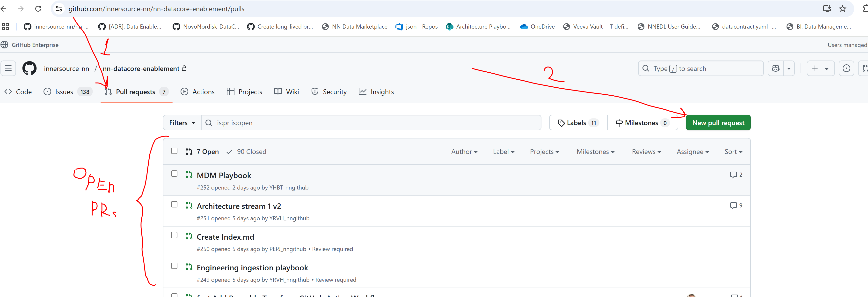Image resolution: width=868 pixels, height=297 pixels.
Task: Open the Sort dropdown
Action: pos(733,152)
